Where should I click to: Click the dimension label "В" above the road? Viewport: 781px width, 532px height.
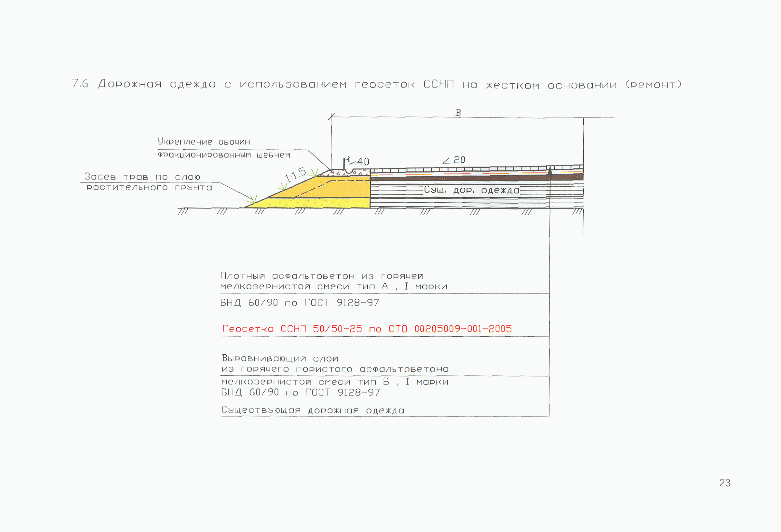click(458, 113)
